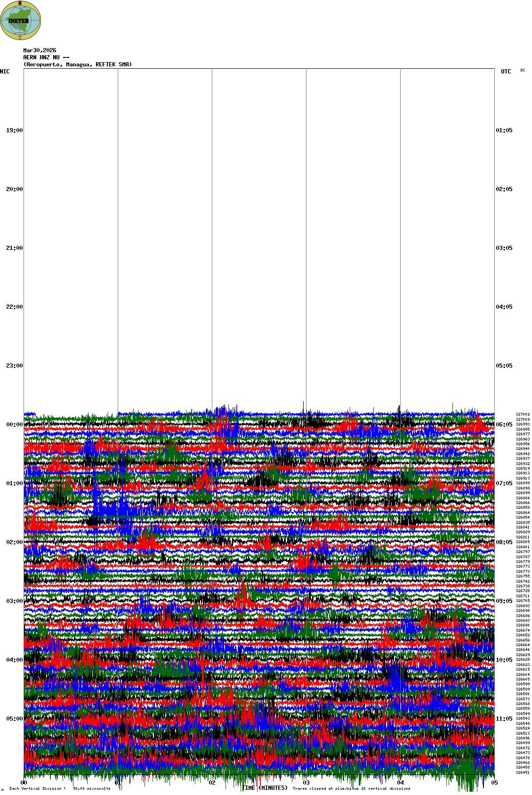Select the Mar30,2026 date text

tap(40, 50)
